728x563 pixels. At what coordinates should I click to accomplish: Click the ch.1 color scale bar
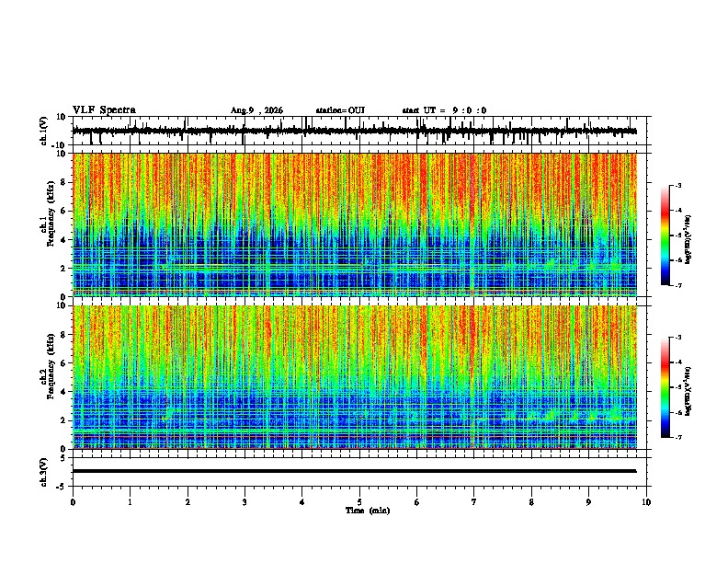(x=665, y=236)
